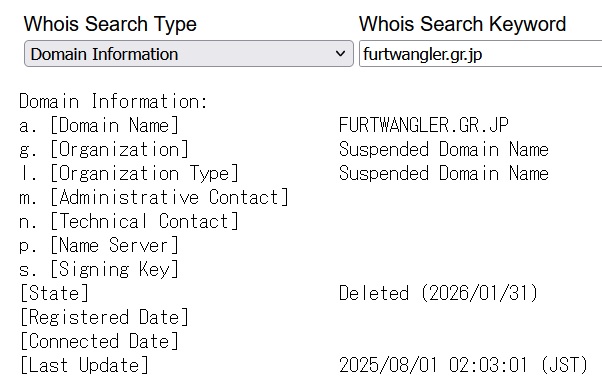Click Suspended Domain Name organization value

[443, 149]
